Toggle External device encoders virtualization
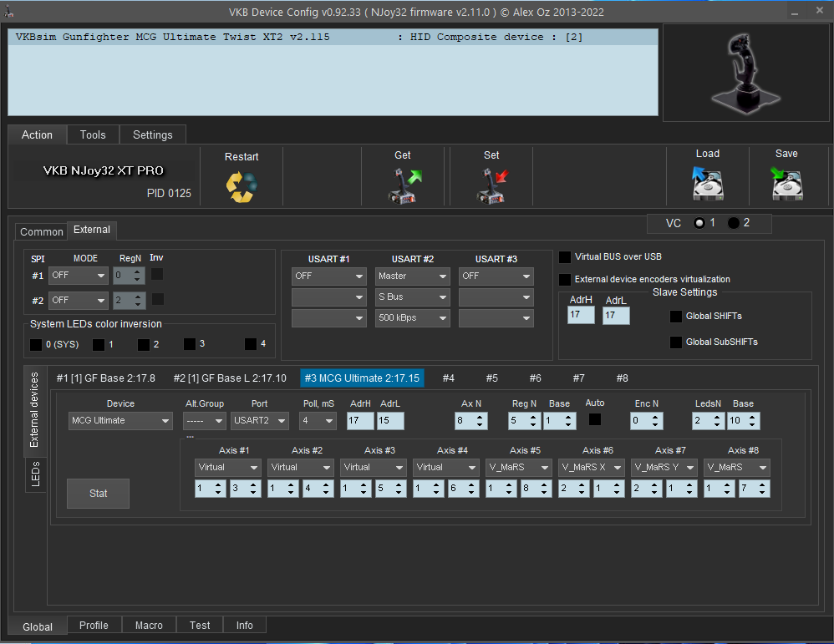This screenshot has height=644, width=834. pyautogui.click(x=565, y=279)
